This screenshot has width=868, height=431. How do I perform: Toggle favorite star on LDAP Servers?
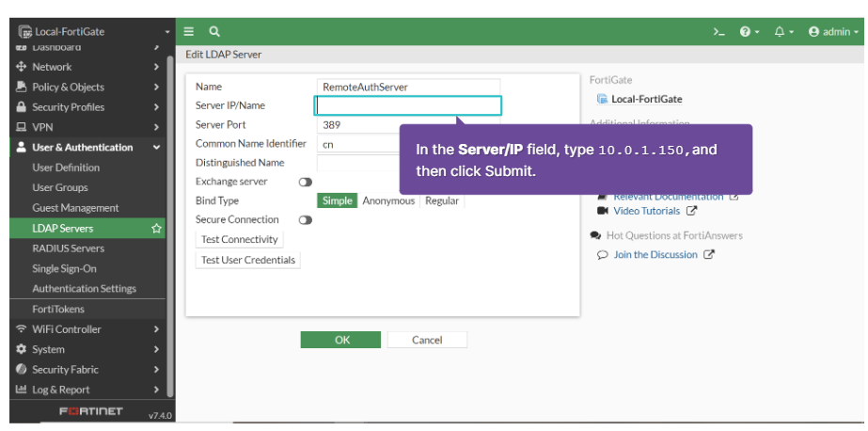coord(157,229)
